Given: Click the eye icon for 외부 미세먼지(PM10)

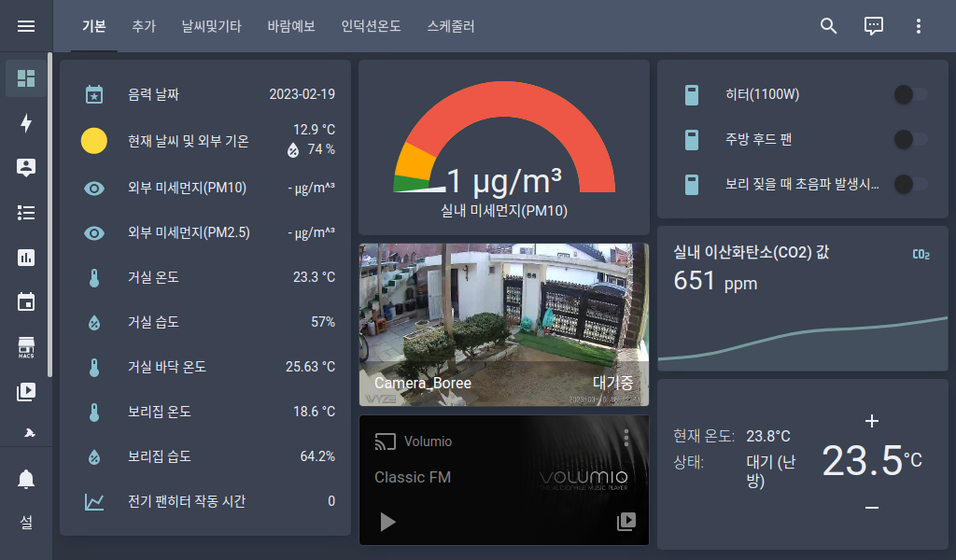Looking at the screenshot, I should (x=94, y=189).
